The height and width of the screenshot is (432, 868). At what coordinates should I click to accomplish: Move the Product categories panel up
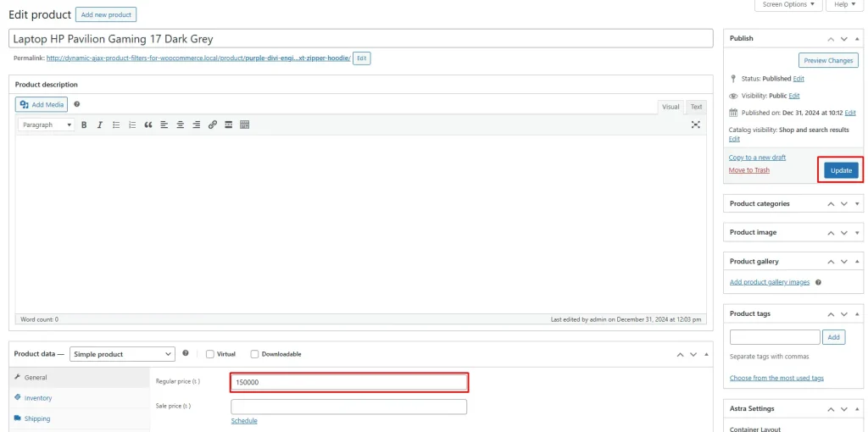pyautogui.click(x=831, y=204)
